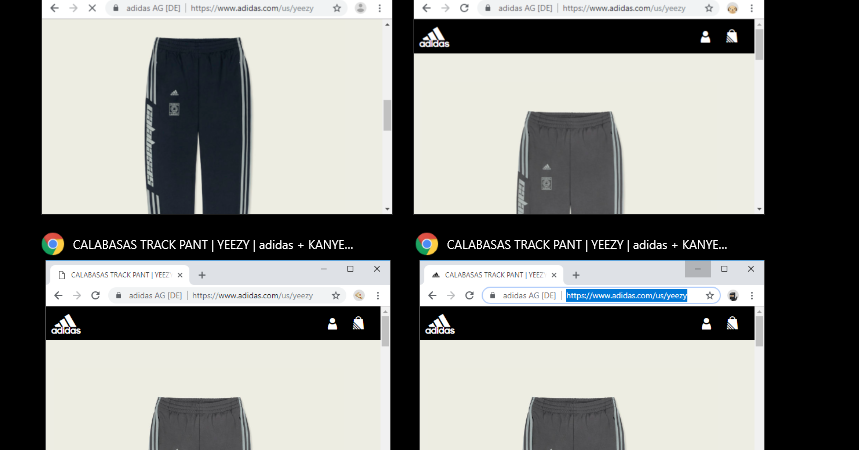Click the site lock icon in the top-right window

[x=485, y=7]
